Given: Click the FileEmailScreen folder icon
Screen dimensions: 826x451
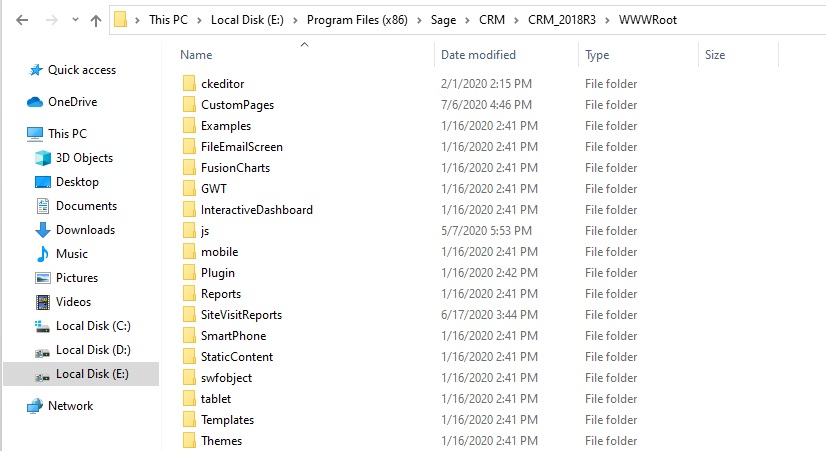Looking at the screenshot, I should pyautogui.click(x=189, y=147).
